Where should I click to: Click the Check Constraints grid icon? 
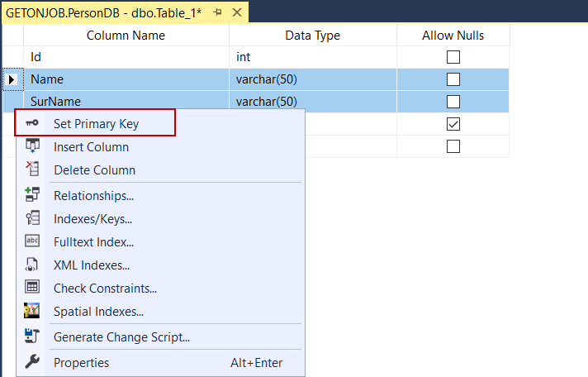pos(32,289)
